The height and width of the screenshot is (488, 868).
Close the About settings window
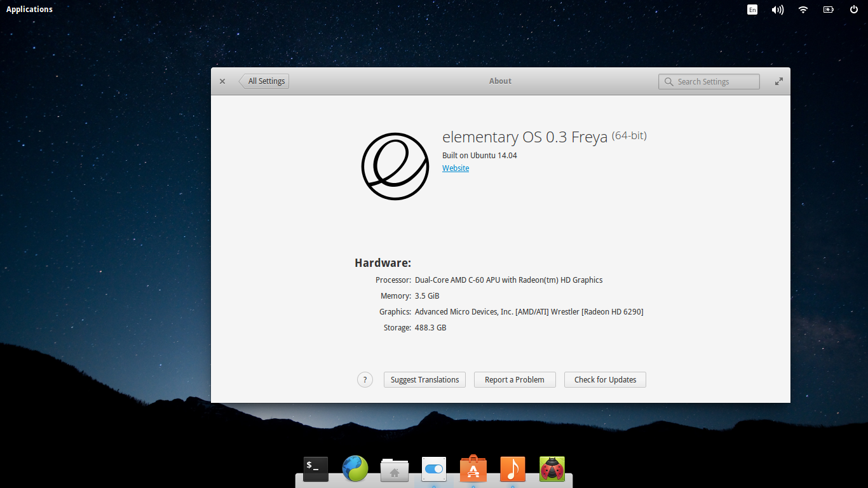click(x=222, y=81)
